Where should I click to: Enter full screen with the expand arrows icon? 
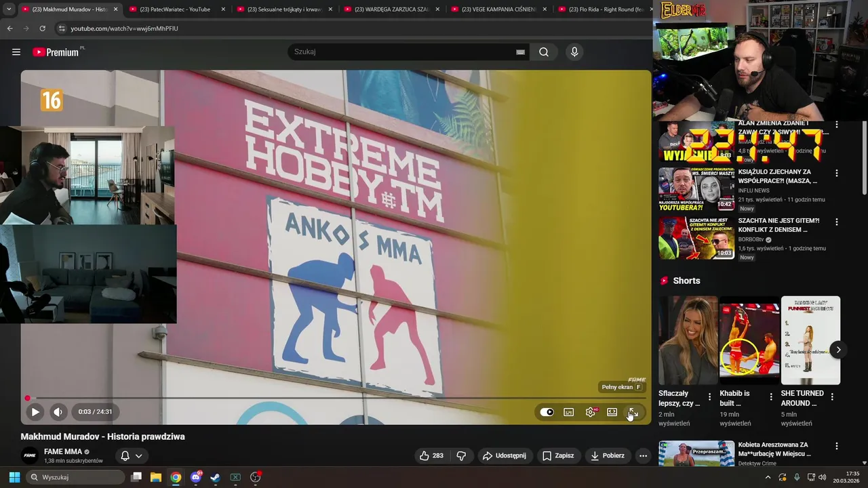point(633,412)
